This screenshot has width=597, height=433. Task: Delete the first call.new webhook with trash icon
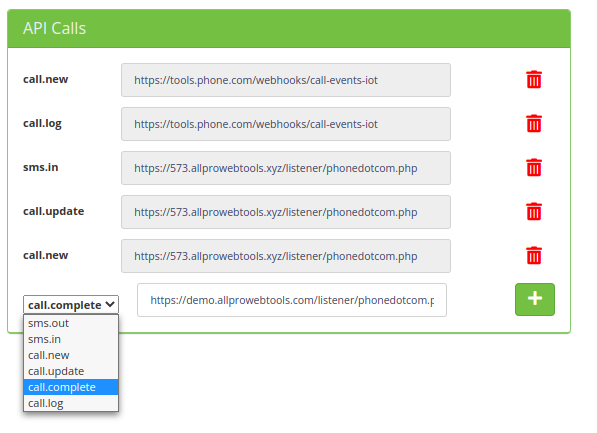(534, 80)
